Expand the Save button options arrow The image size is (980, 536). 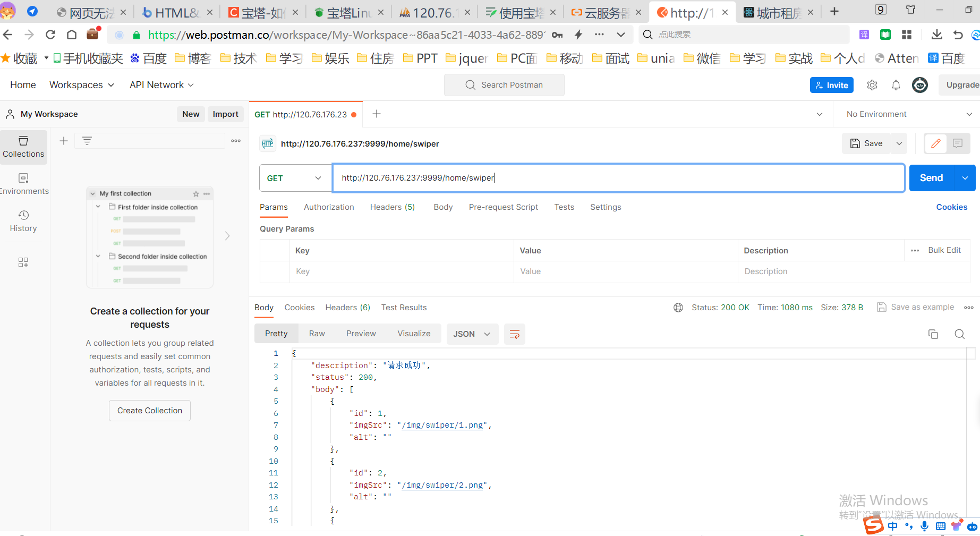(899, 143)
